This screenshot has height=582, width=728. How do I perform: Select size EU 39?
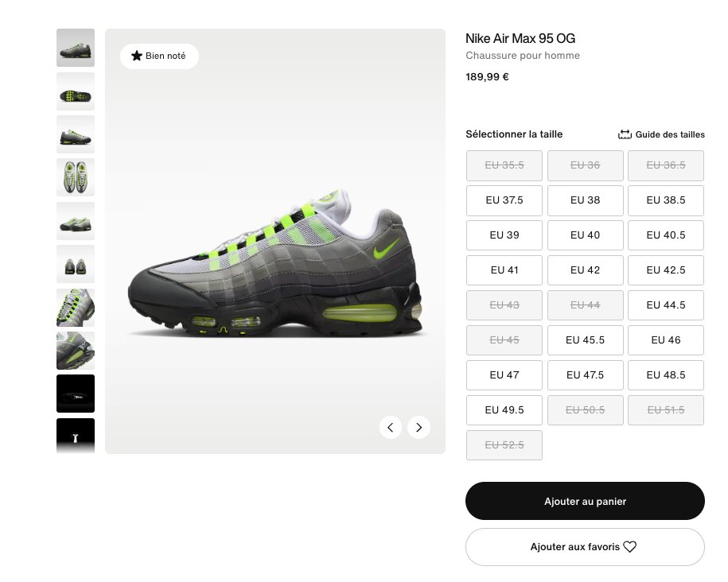504,235
